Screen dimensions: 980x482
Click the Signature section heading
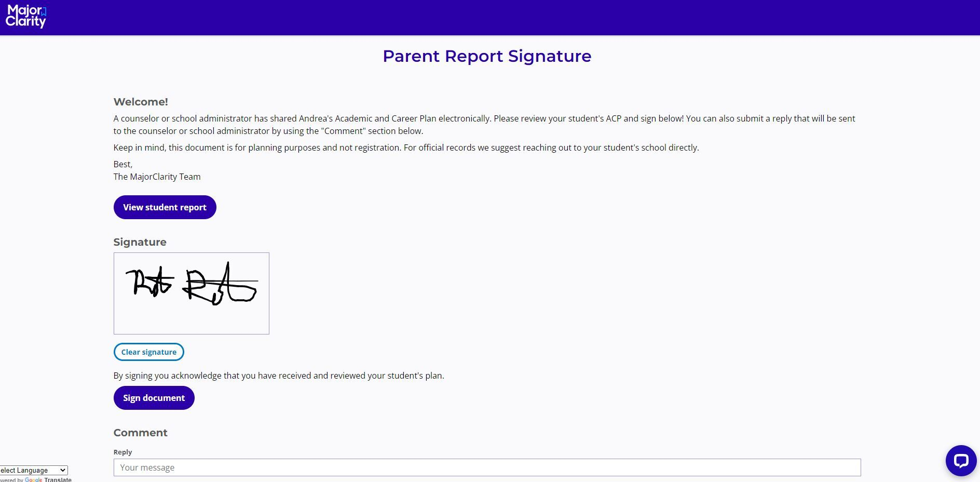click(x=140, y=242)
